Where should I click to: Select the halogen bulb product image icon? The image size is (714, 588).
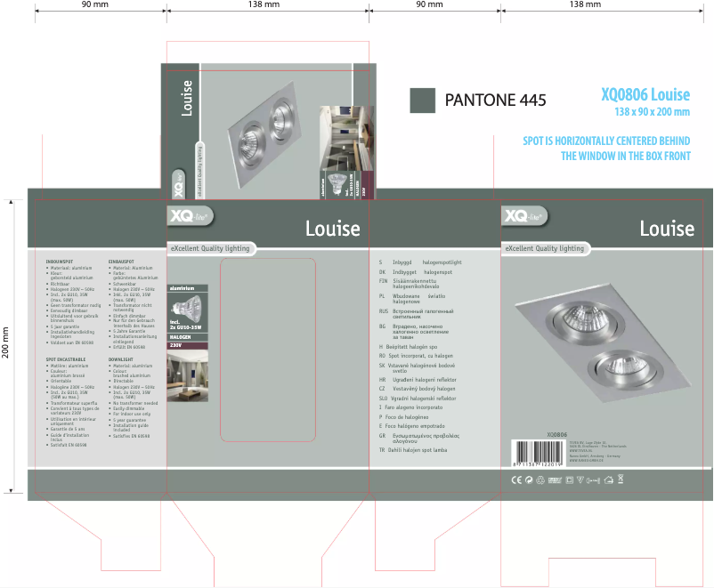(x=188, y=309)
